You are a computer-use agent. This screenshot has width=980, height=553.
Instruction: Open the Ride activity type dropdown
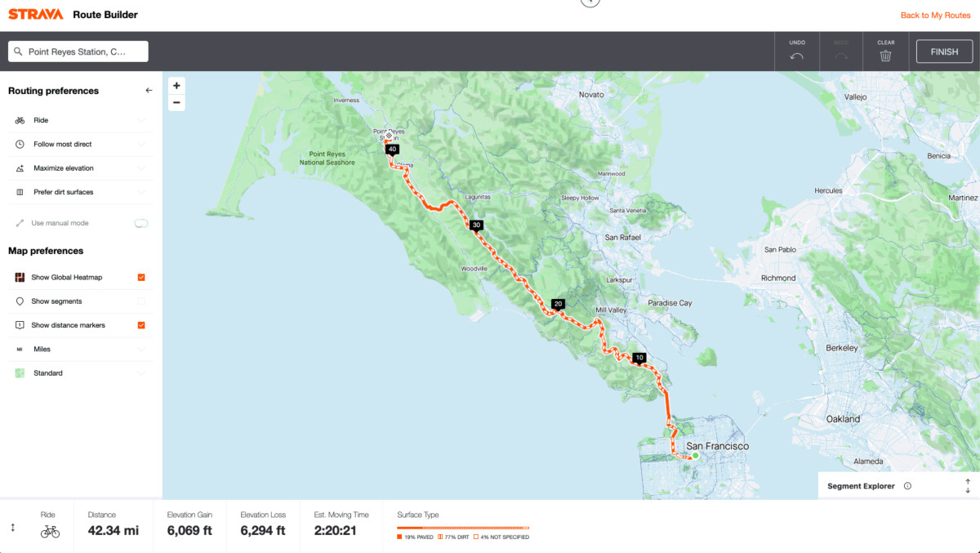pos(141,120)
